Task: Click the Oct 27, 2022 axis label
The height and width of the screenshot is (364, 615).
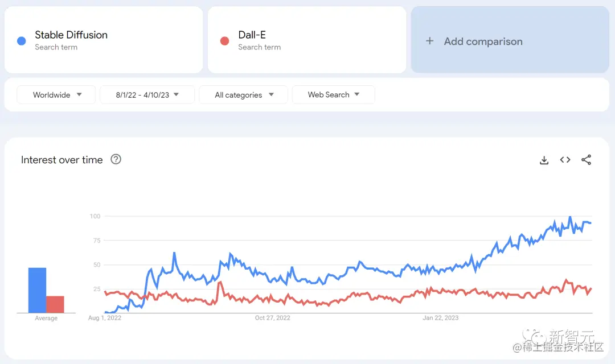Action: pos(272,318)
